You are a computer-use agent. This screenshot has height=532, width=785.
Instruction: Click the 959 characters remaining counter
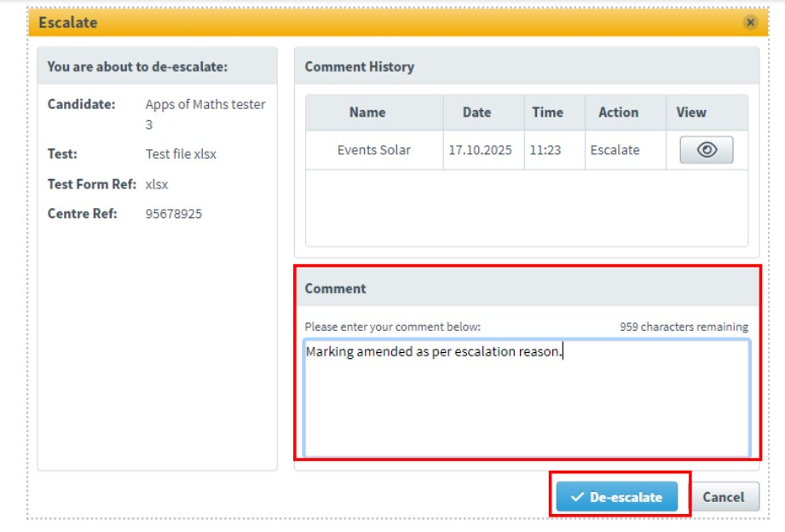[684, 327]
